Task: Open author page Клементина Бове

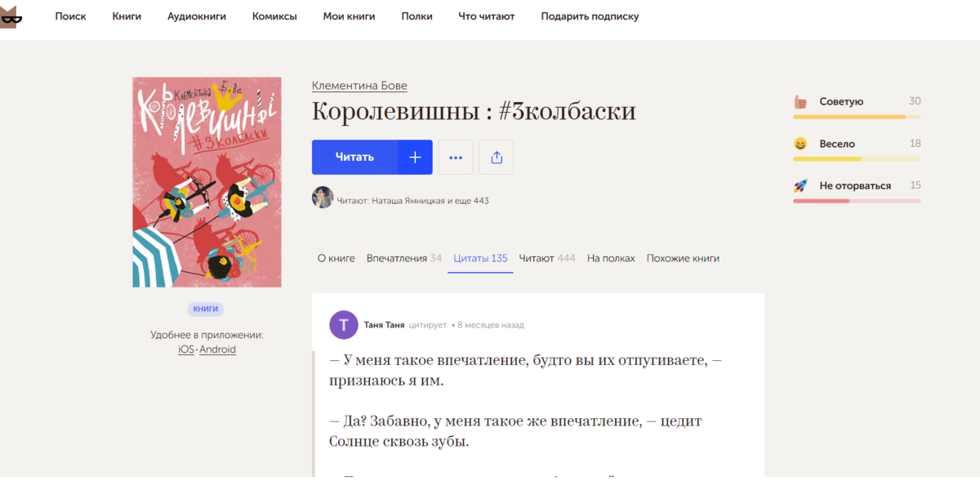Action: coord(359,85)
